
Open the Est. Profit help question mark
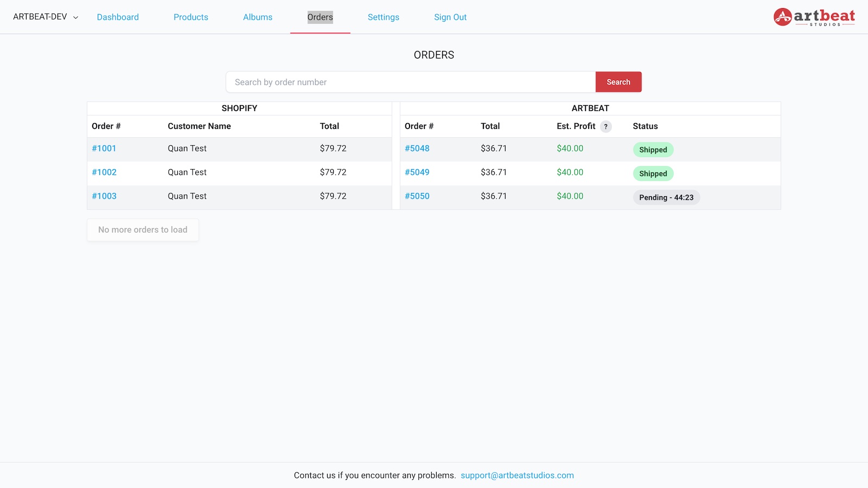[x=606, y=126]
